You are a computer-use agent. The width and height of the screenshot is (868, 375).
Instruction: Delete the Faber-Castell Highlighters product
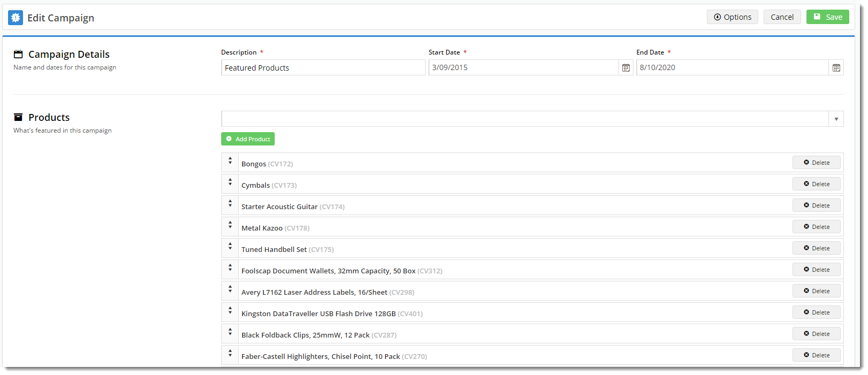(817, 355)
